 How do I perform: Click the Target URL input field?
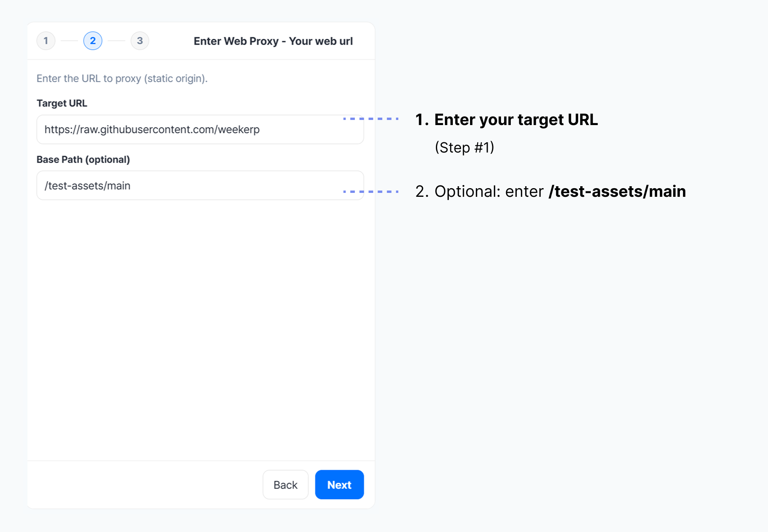click(x=200, y=129)
